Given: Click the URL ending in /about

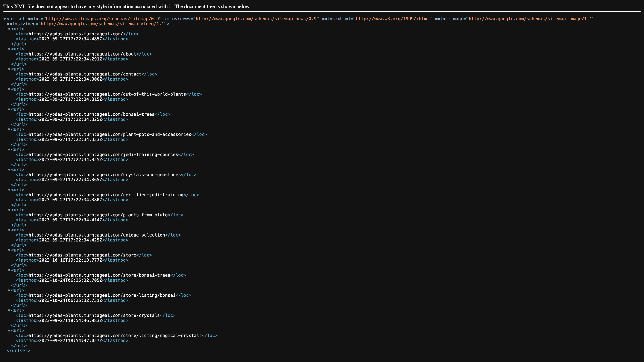Looking at the screenshot, I should tap(82, 54).
